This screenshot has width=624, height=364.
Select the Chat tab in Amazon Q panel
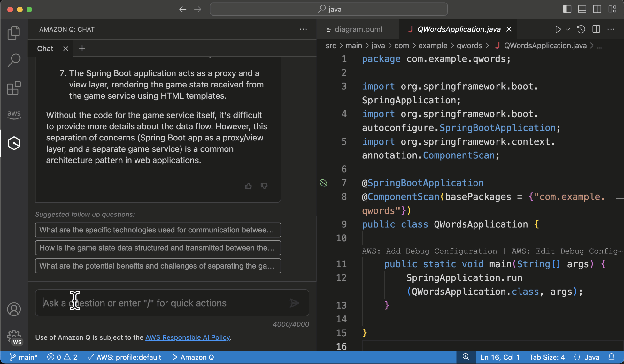[45, 48]
